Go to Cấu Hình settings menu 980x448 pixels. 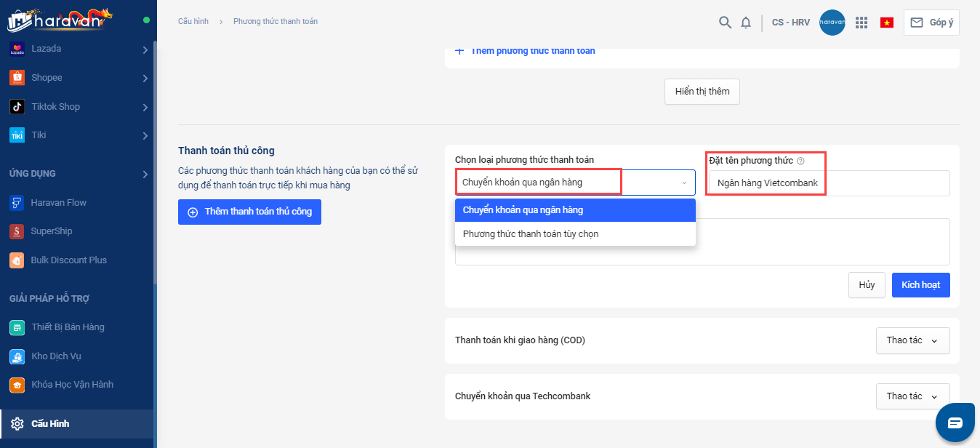pyautogui.click(x=50, y=423)
